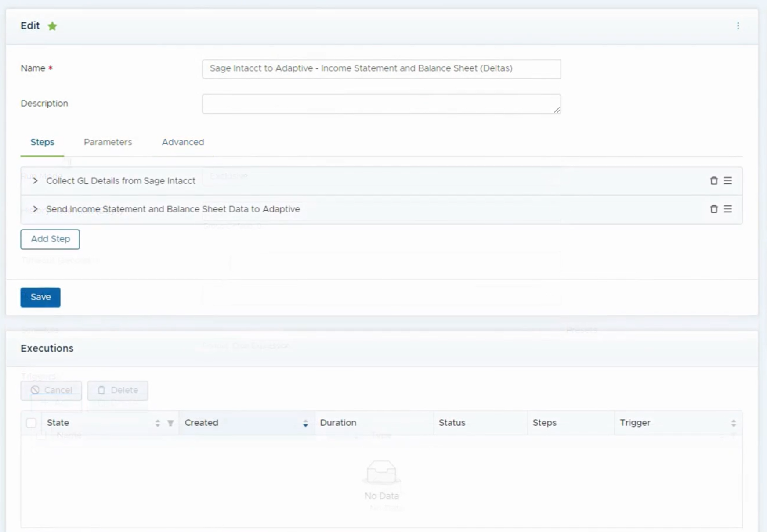This screenshot has height=532, width=767.
Task: Click reorder handle for Send Income Statement step
Action: [x=728, y=209]
